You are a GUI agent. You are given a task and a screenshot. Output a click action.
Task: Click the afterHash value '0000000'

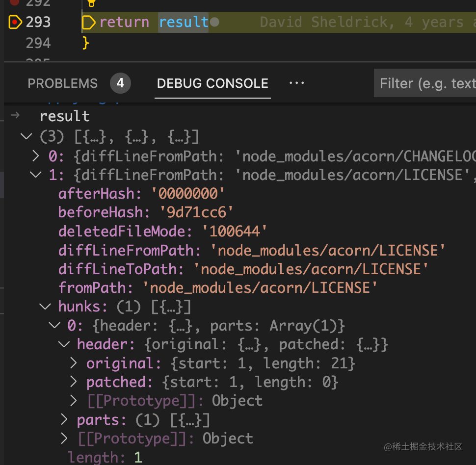tap(188, 194)
